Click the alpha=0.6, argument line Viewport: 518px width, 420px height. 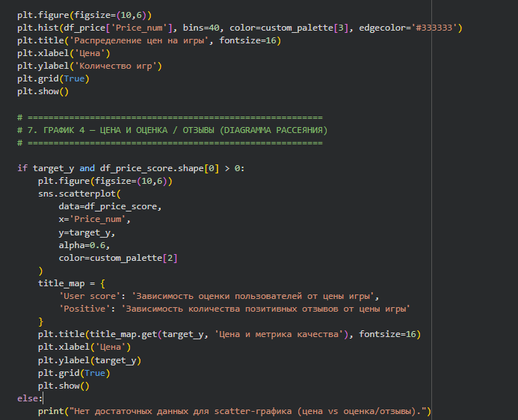[x=84, y=245]
